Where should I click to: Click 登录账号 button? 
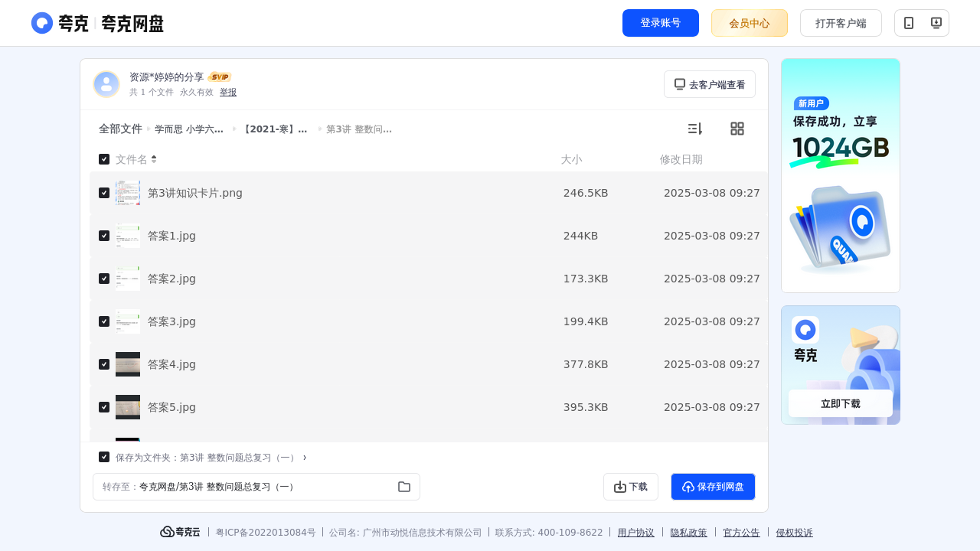point(661,23)
